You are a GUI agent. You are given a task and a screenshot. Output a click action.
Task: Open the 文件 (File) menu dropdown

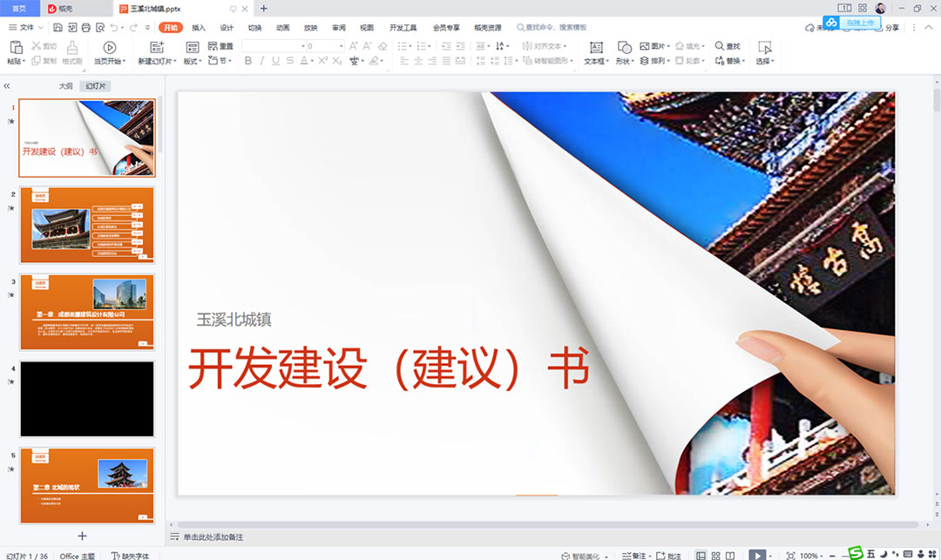pos(26,28)
